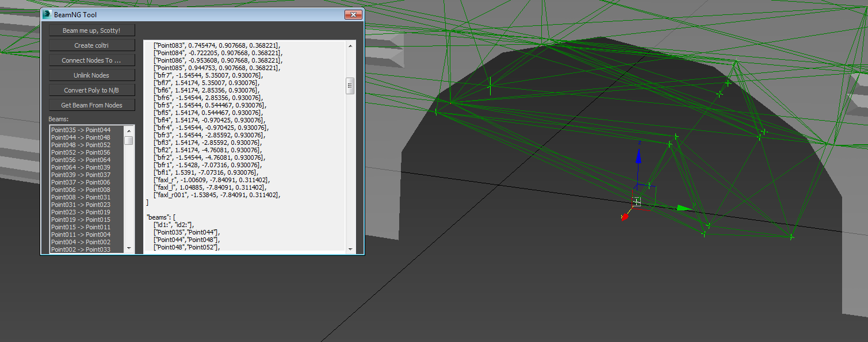Click Get Beam From Nodes
Viewport: 868px width, 342px height.
pos(91,105)
